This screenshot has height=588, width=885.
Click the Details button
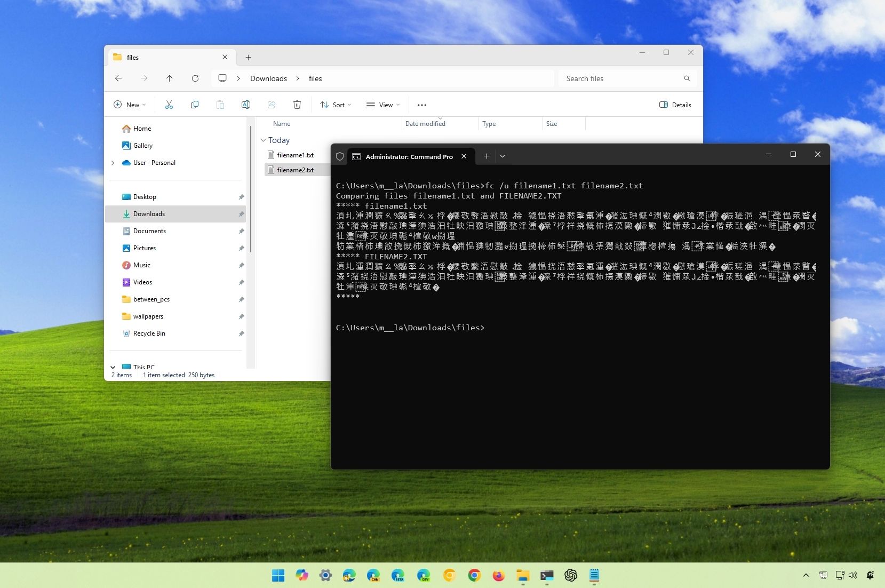tap(675, 105)
